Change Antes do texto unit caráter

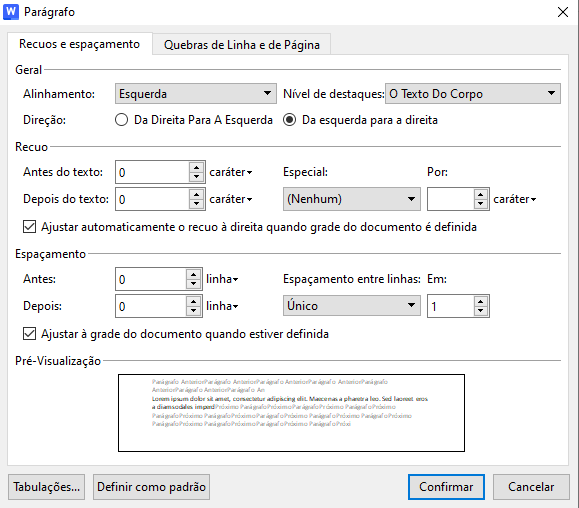(231, 172)
